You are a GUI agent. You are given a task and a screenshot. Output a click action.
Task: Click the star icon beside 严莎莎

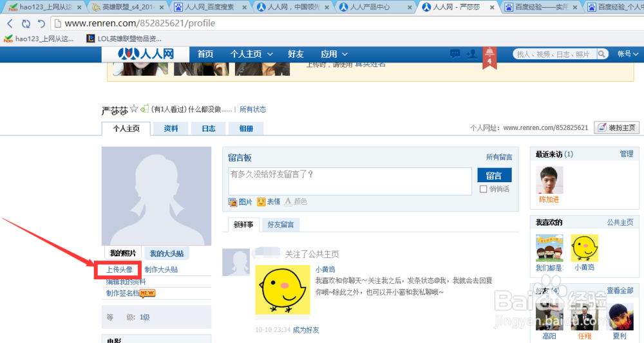[134, 109]
